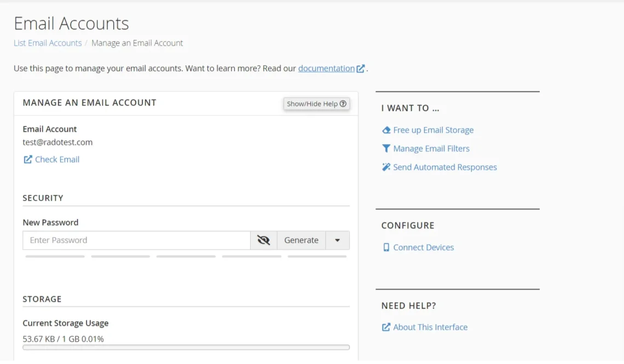Select the Free up Email Storage icon
The image size is (624, 364).
(385, 130)
